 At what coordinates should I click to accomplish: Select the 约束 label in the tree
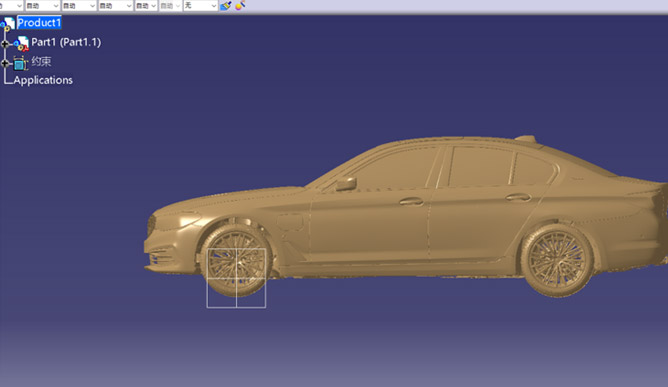(x=41, y=61)
